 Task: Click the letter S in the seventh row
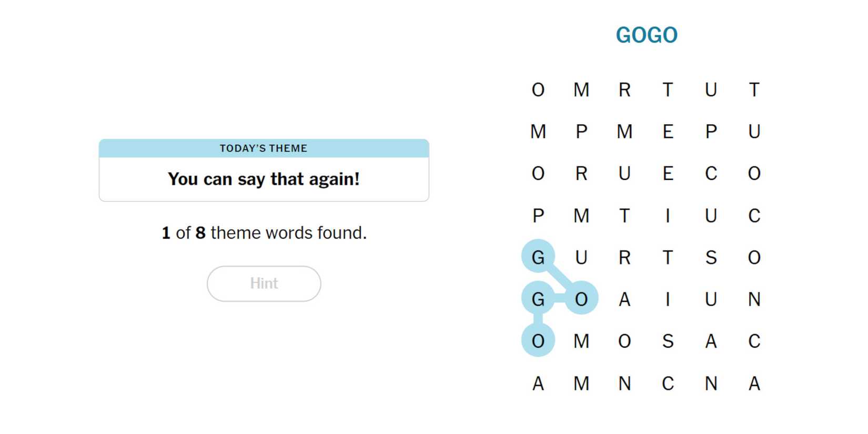click(x=668, y=341)
